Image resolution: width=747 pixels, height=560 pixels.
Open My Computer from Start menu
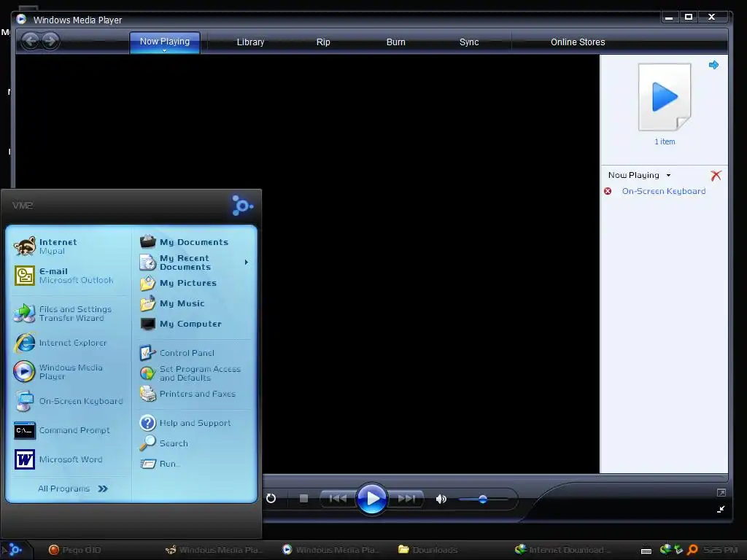tap(194, 324)
